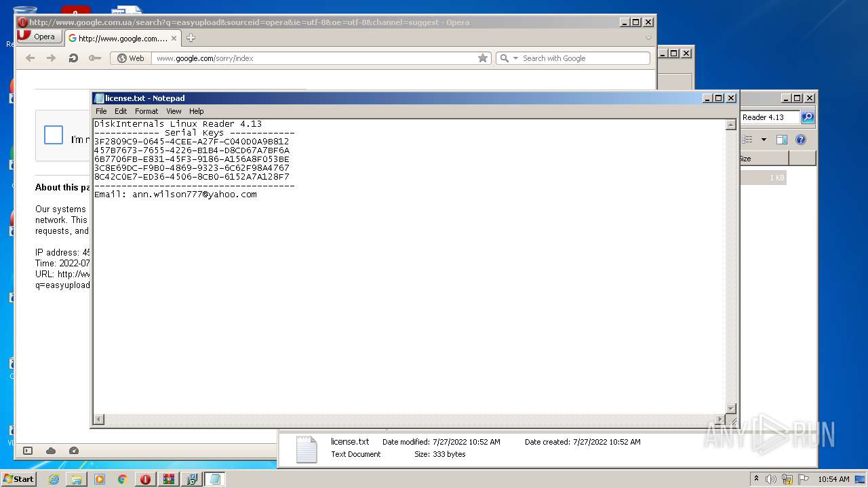Open a new Opera tab with the plus
This screenshot has width=868, height=488.
pos(191,38)
